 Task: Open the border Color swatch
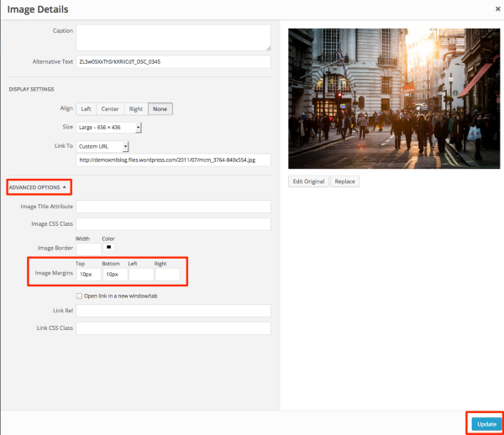108,247
